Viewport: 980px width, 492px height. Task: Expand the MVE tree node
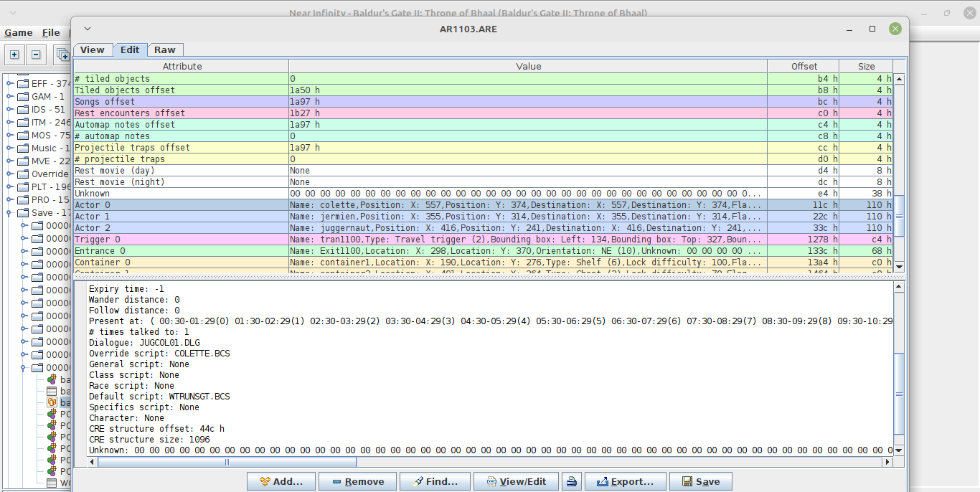pos(10,161)
